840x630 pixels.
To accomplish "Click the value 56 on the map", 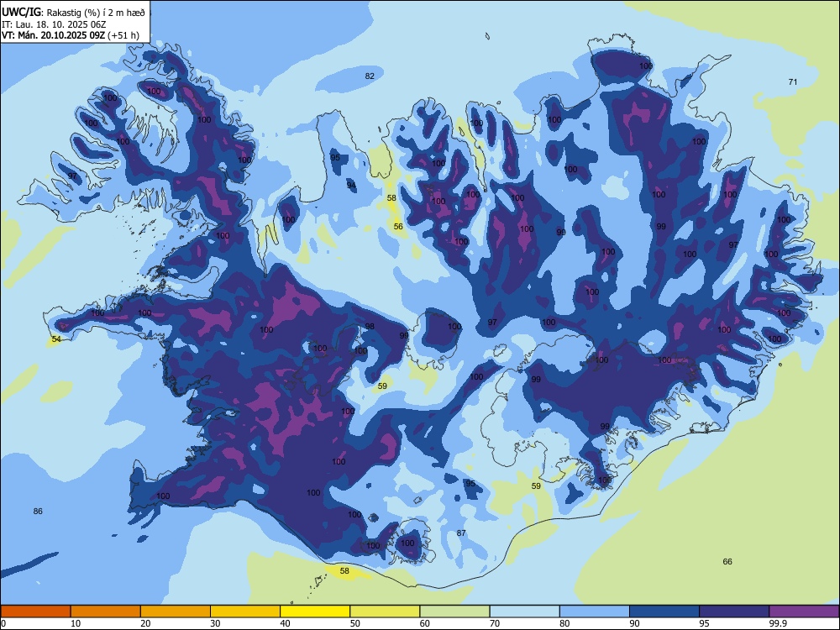I will (398, 227).
